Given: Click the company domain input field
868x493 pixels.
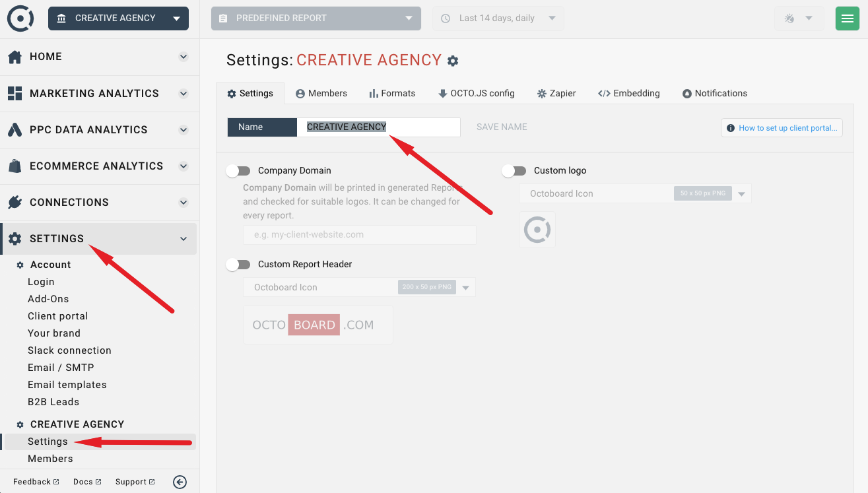Looking at the screenshot, I should tap(360, 235).
